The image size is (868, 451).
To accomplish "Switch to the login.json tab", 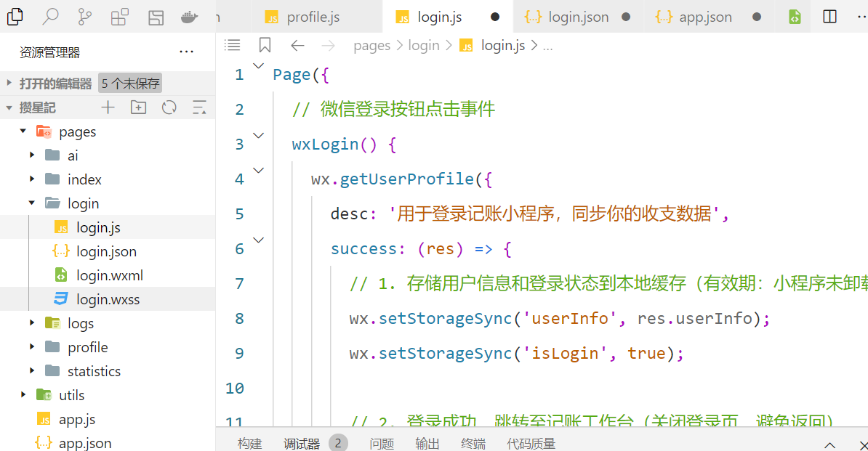I will pyautogui.click(x=578, y=17).
